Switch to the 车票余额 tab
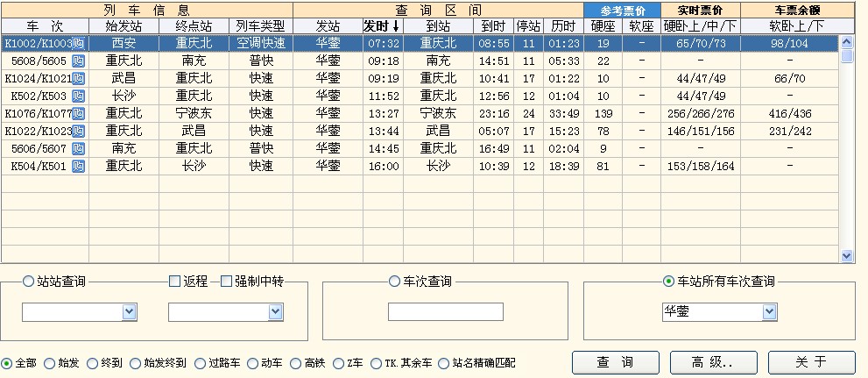 pyautogui.click(x=797, y=10)
